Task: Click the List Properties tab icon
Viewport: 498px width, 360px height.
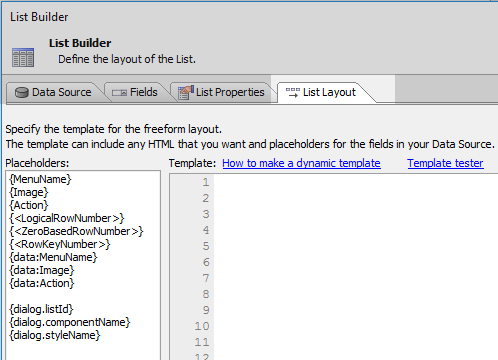Action: click(186, 92)
